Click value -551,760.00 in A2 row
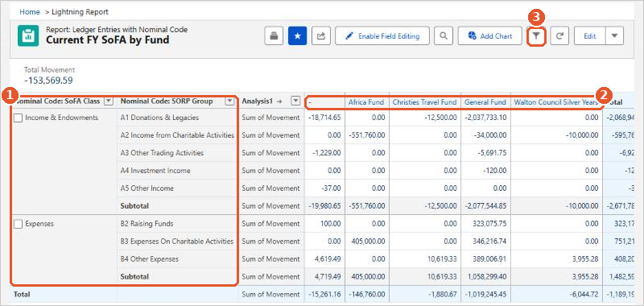This screenshot has height=306, width=644. (x=367, y=135)
